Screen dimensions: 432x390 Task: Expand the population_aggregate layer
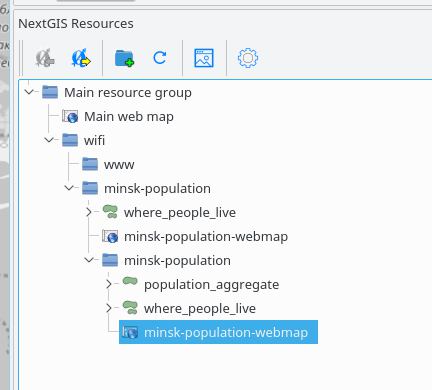click(x=109, y=284)
